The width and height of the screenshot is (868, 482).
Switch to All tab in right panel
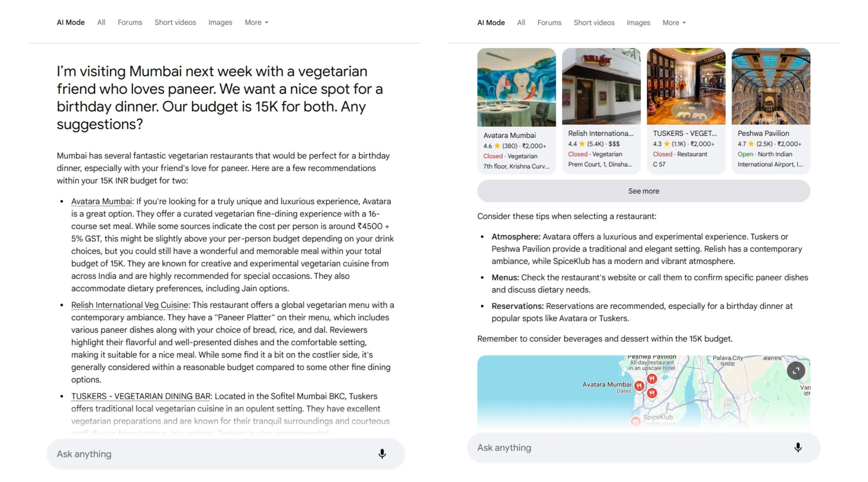click(x=521, y=23)
